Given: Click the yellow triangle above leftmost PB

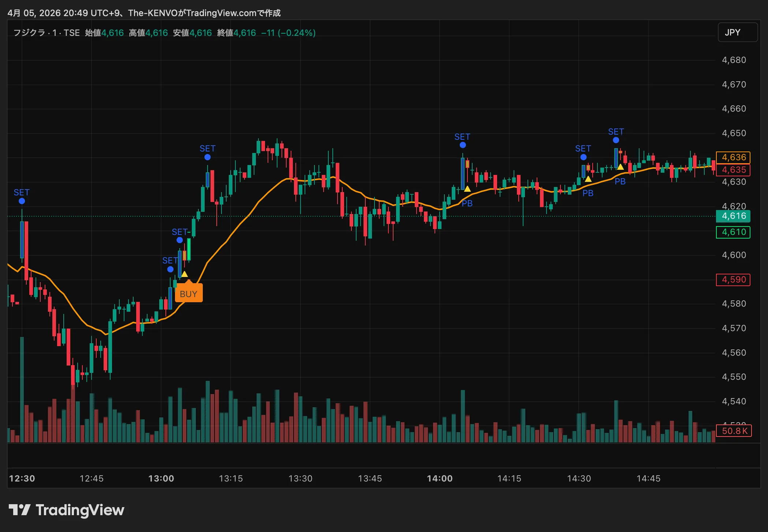Looking at the screenshot, I should click(x=467, y=189).
